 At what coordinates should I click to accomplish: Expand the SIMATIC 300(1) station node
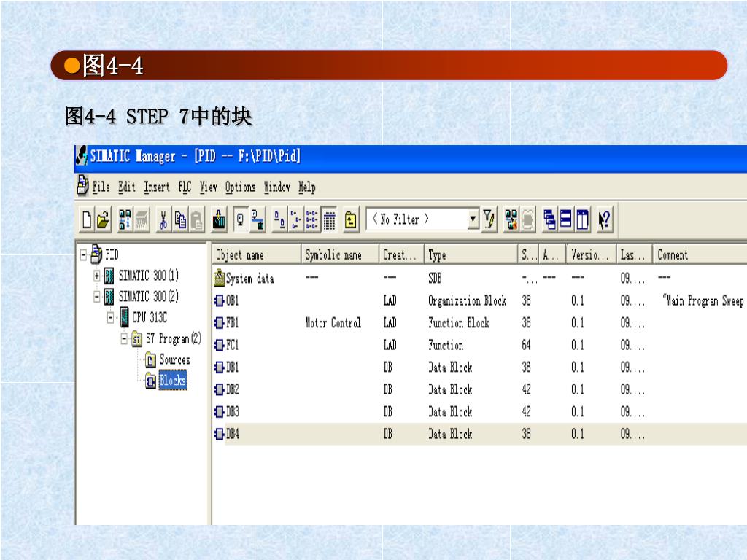pyautogui.click(x=97, y=276)
